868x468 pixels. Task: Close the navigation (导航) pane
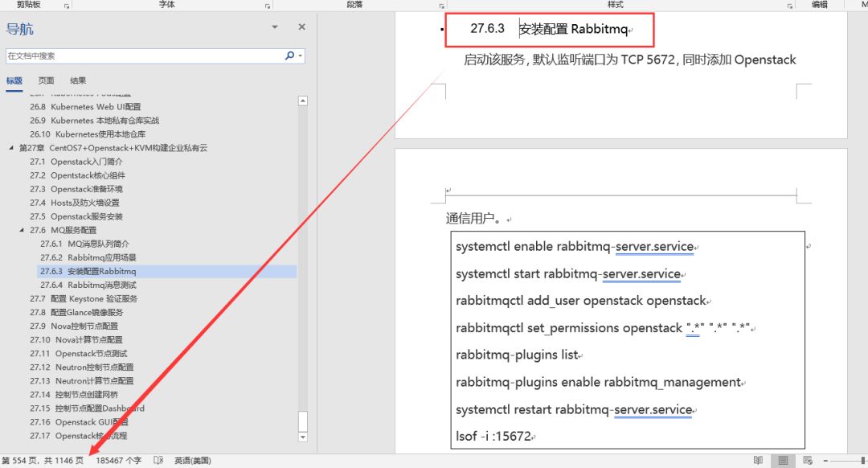point(301,27)
